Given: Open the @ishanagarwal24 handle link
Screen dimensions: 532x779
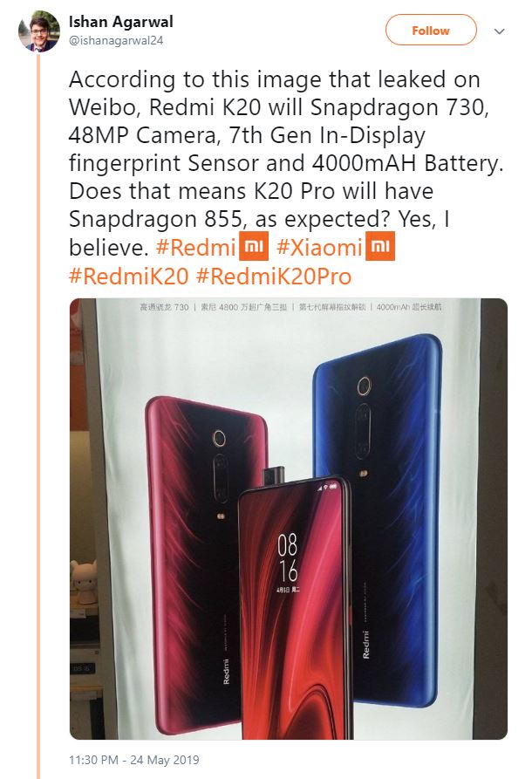Looking at the screenshot, I should 116,40.
